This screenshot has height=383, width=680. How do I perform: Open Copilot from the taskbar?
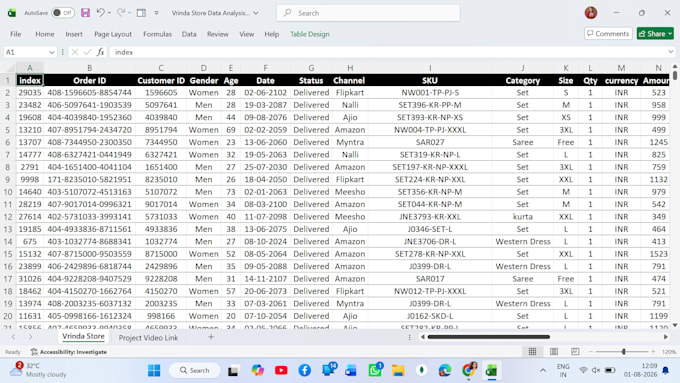tap(258, 370)
